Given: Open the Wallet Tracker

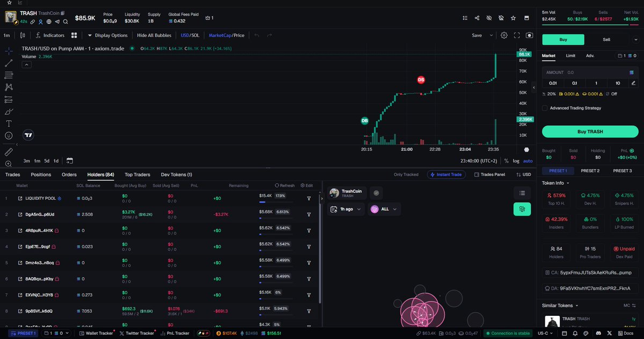Looking at the screenshot, I should click(x=96, y=333).
